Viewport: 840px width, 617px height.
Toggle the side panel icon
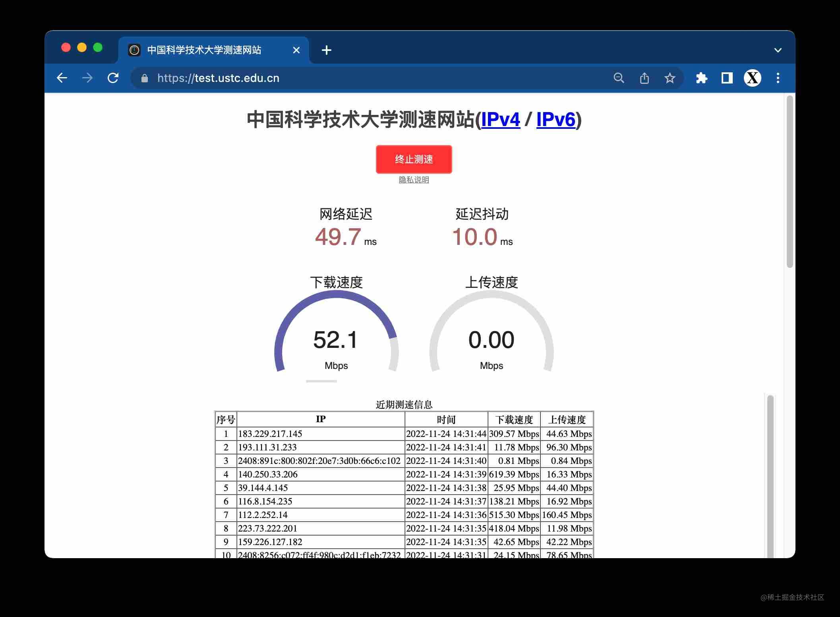point(727,78)
